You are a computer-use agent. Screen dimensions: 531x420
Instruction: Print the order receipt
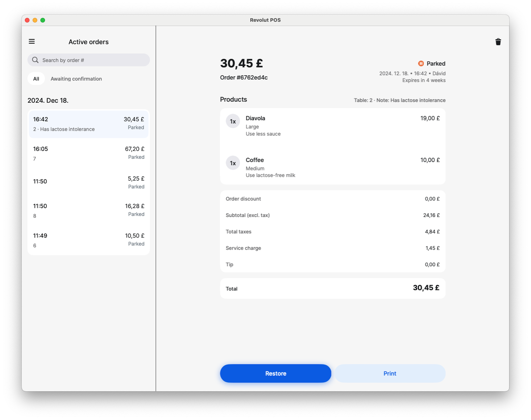click(390, 373)
